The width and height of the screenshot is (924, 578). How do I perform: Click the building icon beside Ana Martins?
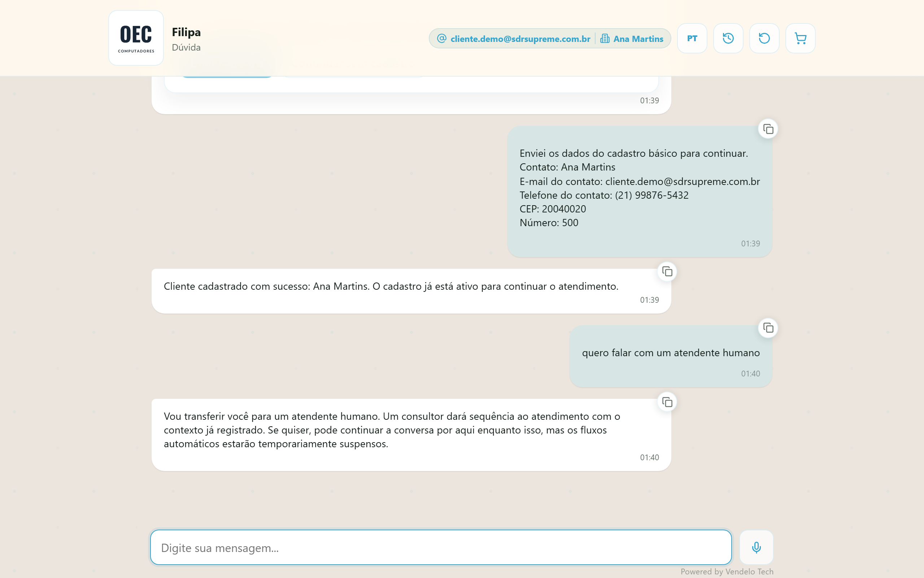point(605,38)
